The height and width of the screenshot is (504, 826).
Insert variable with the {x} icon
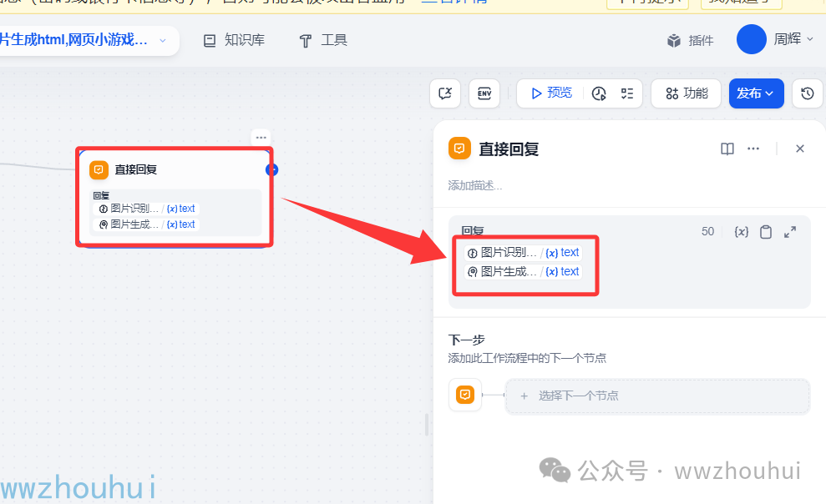pyautogui.click(x=742, y=231)
